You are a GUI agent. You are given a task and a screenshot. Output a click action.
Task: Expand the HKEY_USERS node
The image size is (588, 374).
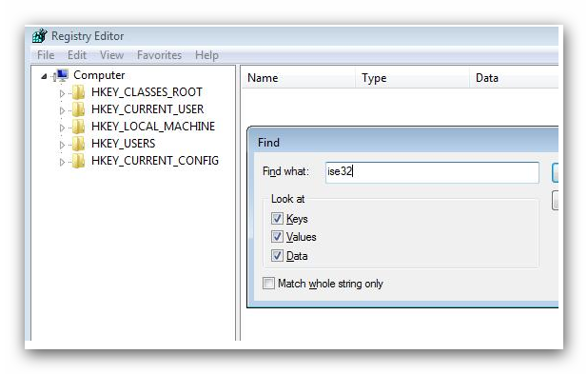62,145
